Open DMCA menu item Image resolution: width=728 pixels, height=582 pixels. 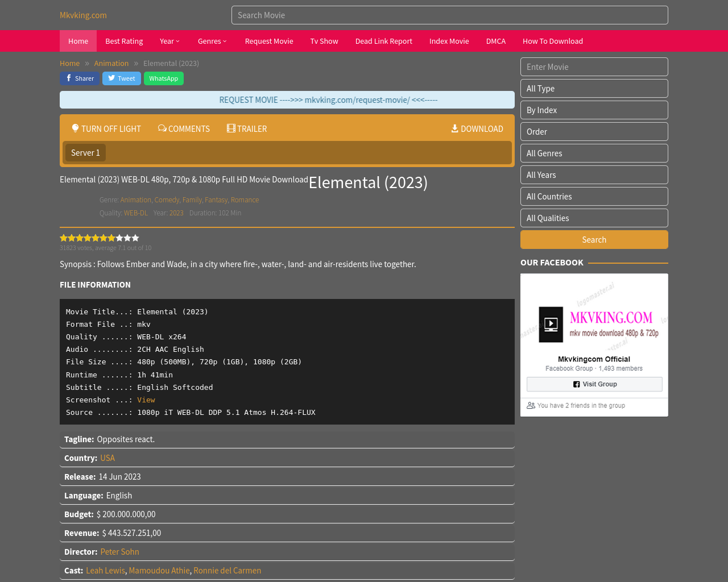(x=496, y=41)
